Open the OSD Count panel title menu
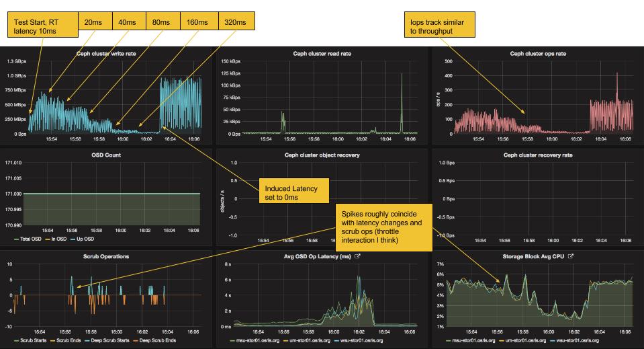644x349 pixels. pyautogui.click(x=109, y=155)
